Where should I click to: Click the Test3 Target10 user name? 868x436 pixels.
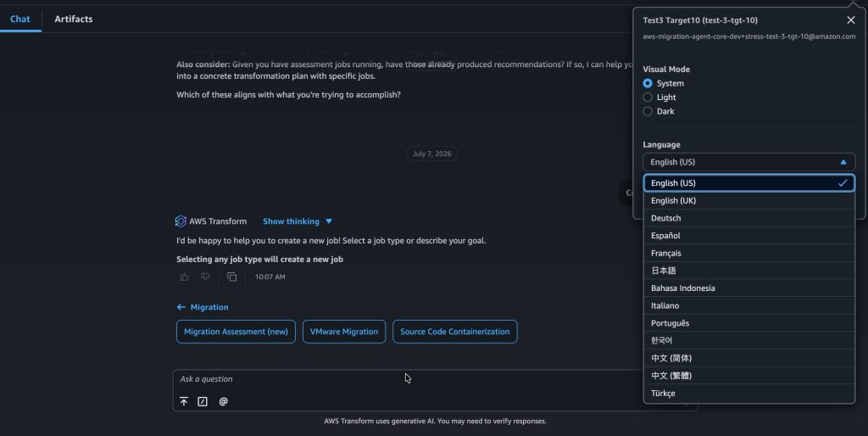(700, 20)
